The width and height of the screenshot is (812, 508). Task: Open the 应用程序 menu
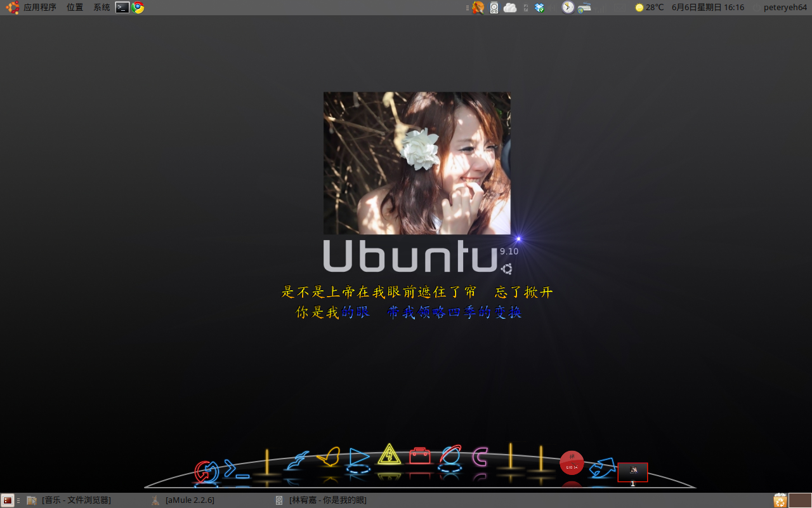(x=40, y=8)
